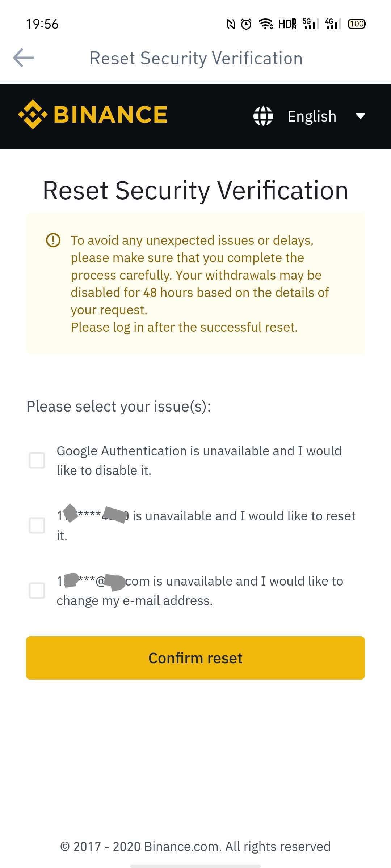Tap the warning exclamation circle icon
This screenshot has height=868, width=391.
(53, 240)
